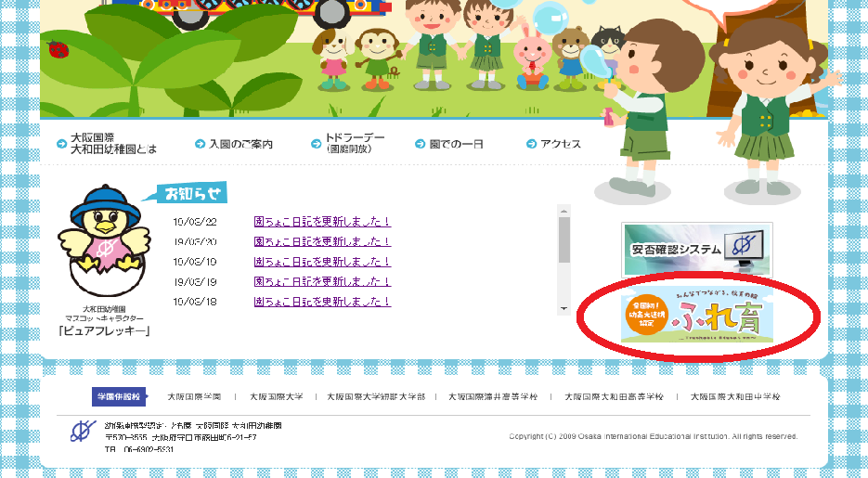Click the arrow icon beside アクセス
868x478 pixels.
[x=532, y=144]
